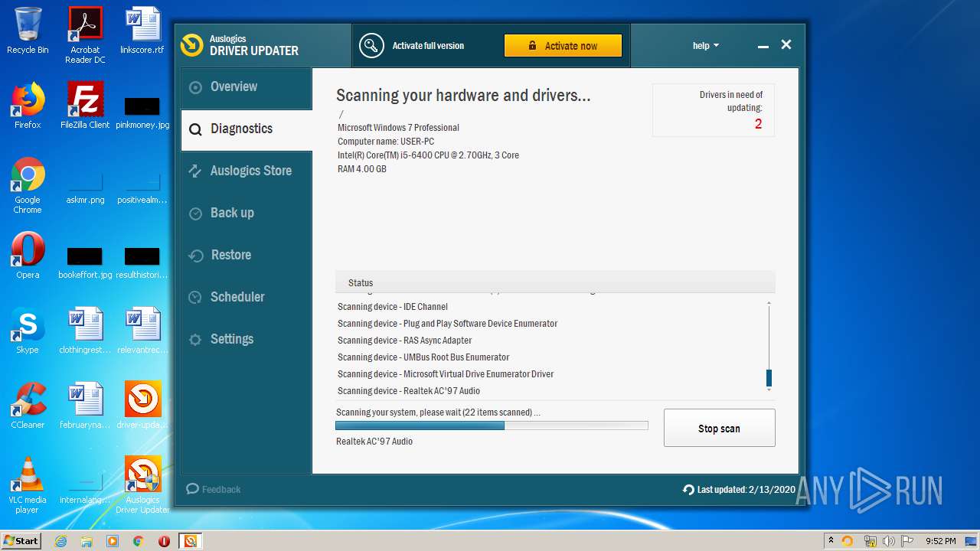Switch to the Diagnostics tab
Image resolution: width=980 pixels, height=551 pixels.
click(247, 129)
